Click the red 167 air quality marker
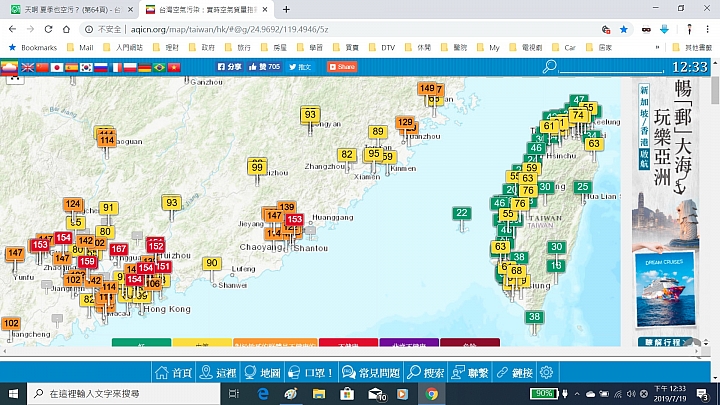 pos(118,249)
